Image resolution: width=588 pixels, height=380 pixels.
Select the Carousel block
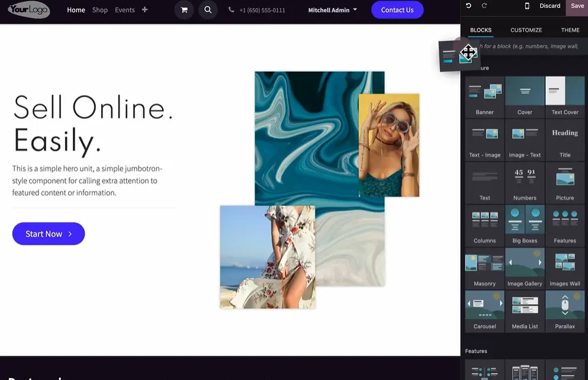[484, 310]
